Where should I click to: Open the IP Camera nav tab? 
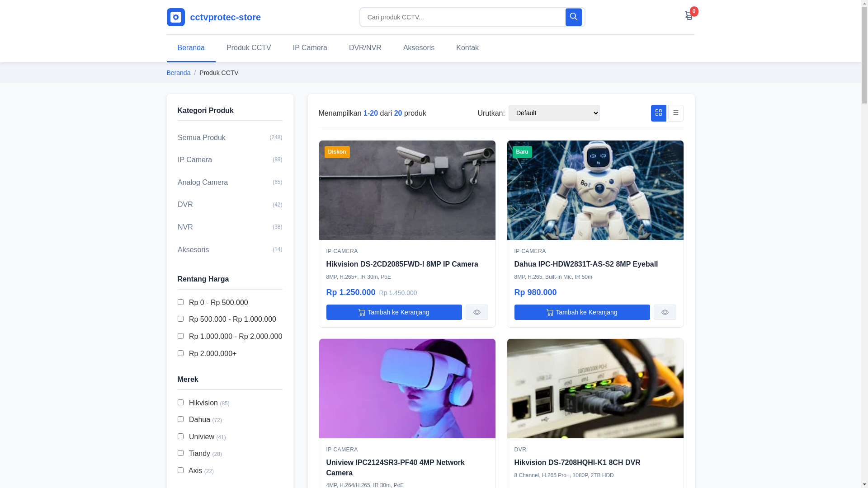tap(310, 48)
